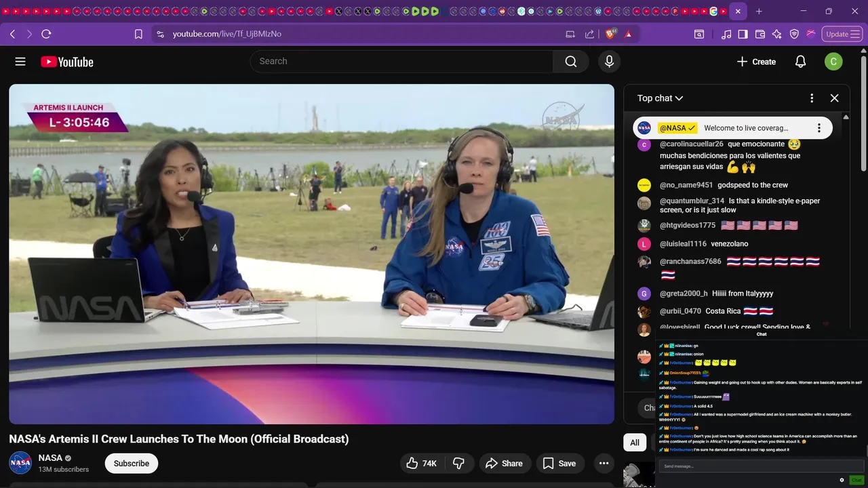The width and height of the screenshot is (868, 488).
Task: Click Send message field in the overlay chat
Action: tap(761, 466)
